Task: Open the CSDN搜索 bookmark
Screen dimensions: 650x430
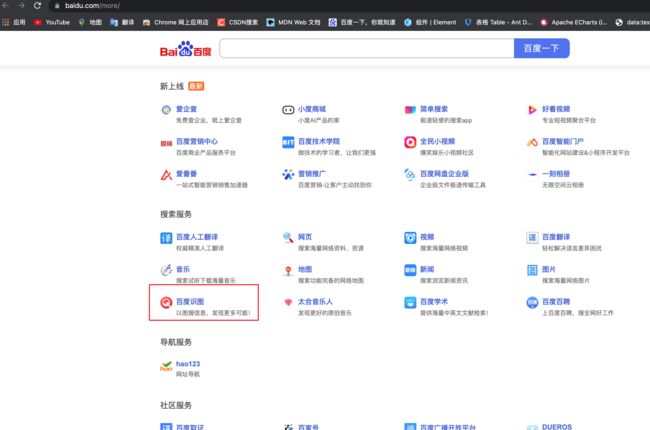Action: click(x=238, y=22)
